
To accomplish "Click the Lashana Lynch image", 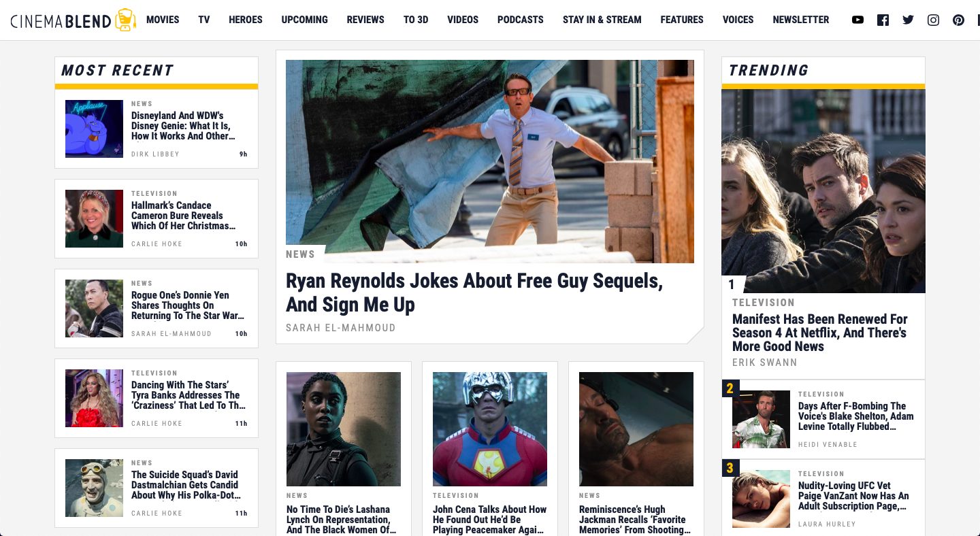I will coord(344,429).
